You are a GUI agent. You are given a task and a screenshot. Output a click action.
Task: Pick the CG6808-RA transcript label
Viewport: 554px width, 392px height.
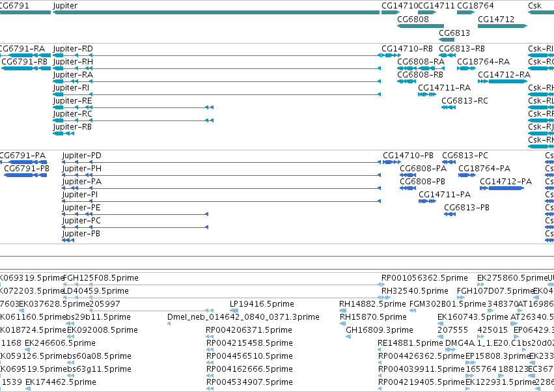pyautogui.click(x=421, y=61)
